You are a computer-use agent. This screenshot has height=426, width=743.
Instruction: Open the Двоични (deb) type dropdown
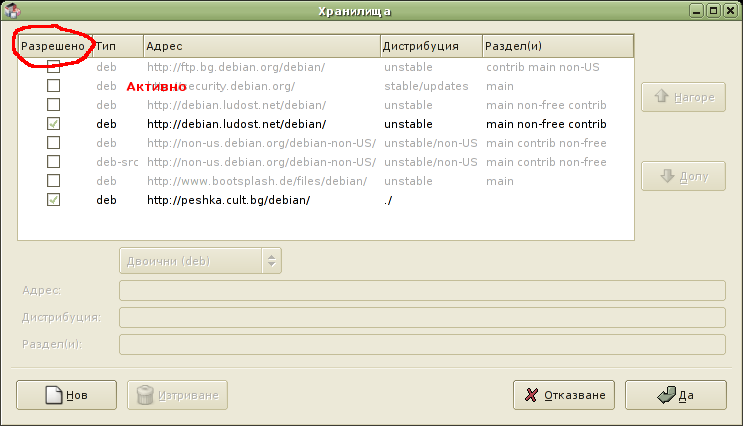tap(200, 261)
